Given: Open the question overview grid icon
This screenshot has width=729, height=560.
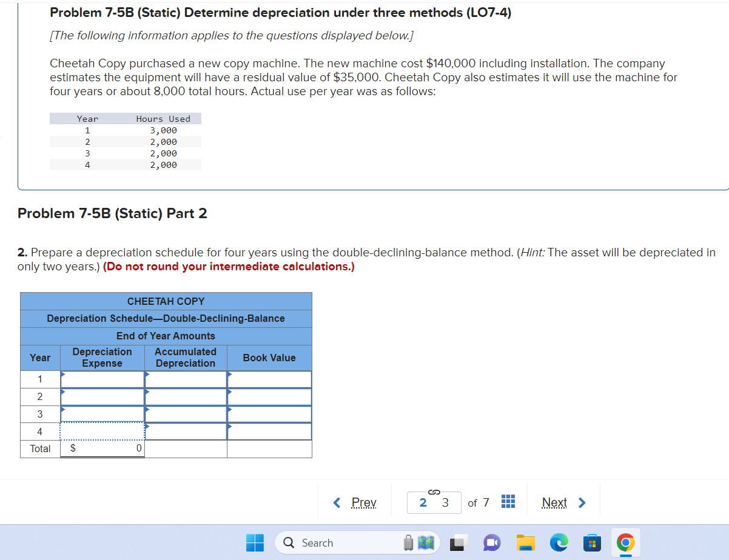Looking at the screenshot, I should coord(508,501).
